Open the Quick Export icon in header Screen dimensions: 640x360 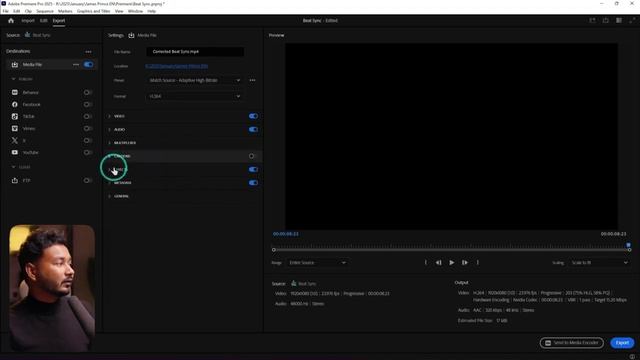(606, 20)
